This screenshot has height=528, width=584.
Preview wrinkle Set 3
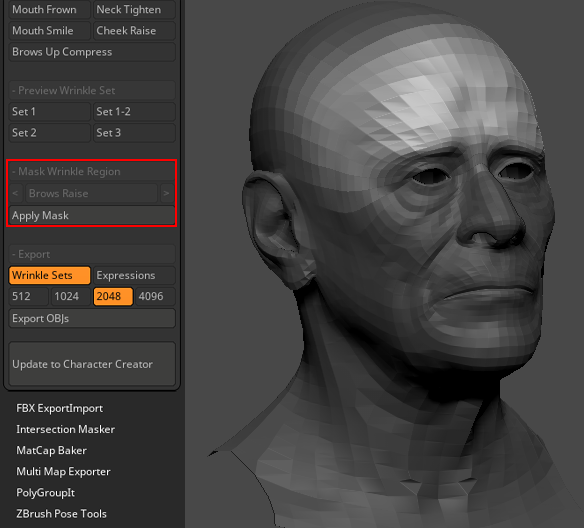coord(134,133)
